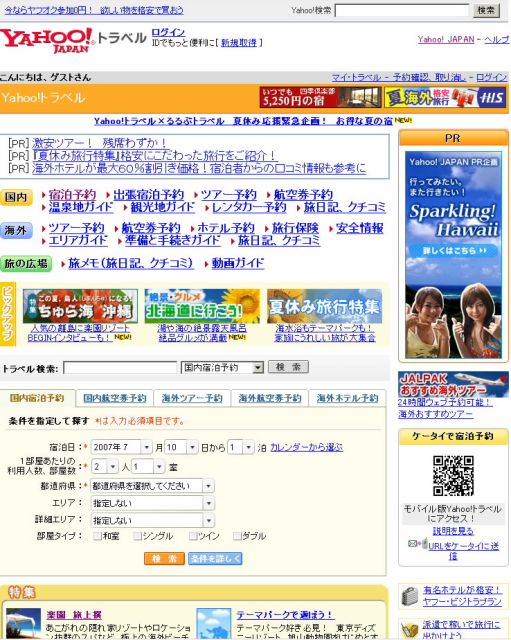Open the 説明を見る link

[x=453, y=531]
